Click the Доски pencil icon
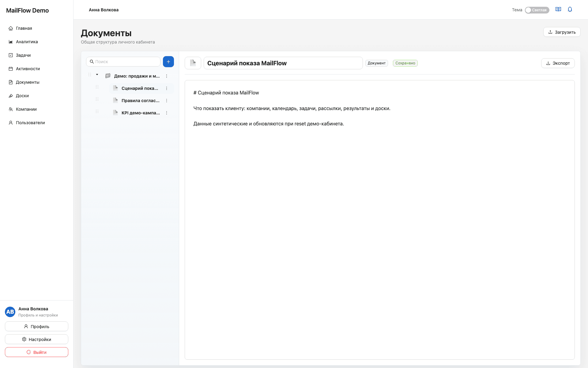The height and width of the screenshot is (368, 588). tap(11, 96)
